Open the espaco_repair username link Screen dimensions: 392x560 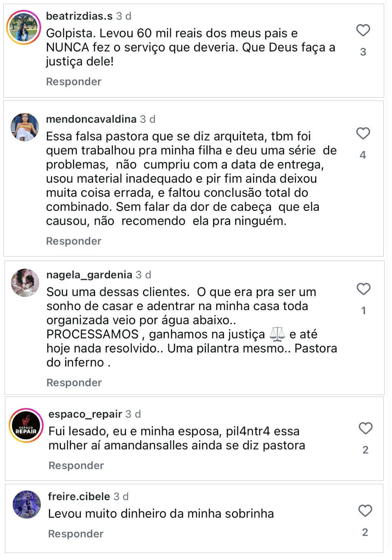coord(85,414)
